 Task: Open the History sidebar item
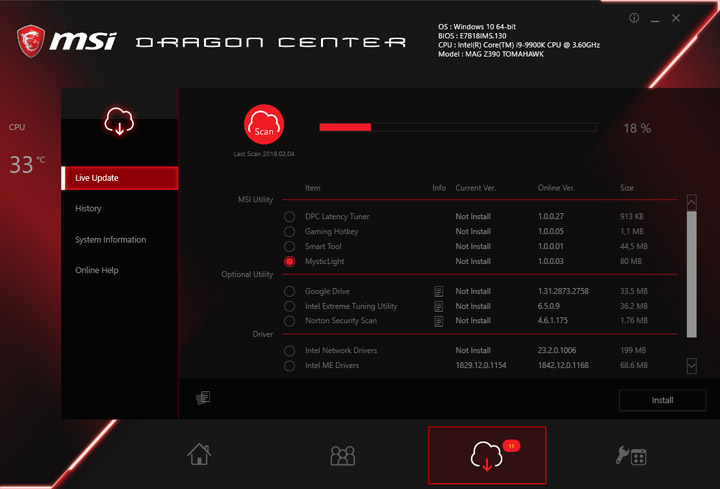(x=88, y=208)
